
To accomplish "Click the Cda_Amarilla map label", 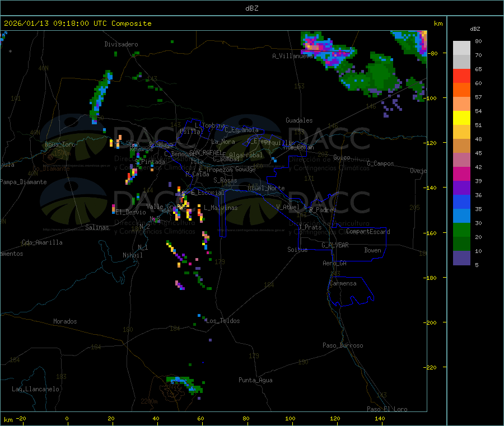I will (x=42, y=242).
